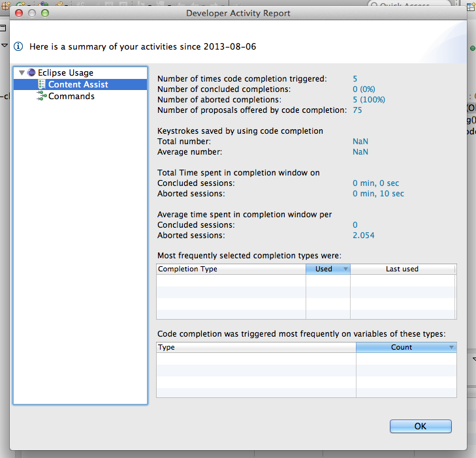This screenshot has width=476, height=458.
Task: Click the concluded completions value 0 (0%)
Action: [364, 89]
